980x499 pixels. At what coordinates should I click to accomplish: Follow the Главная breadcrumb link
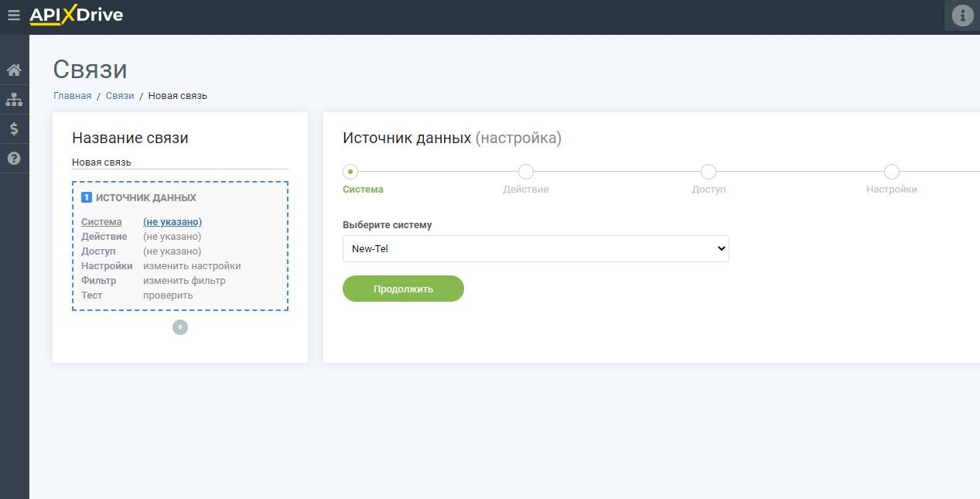(x=72, y=96)
